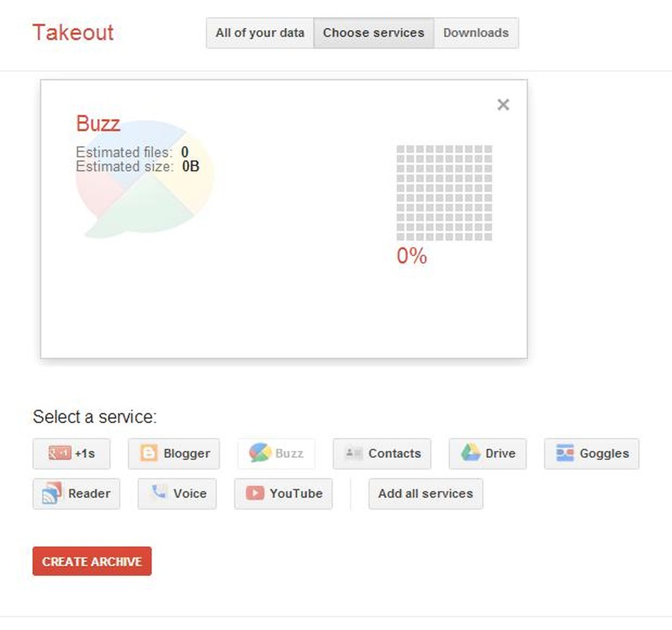
Task: Click the Blogger logo icon
Action: click(x=149, y=453)
